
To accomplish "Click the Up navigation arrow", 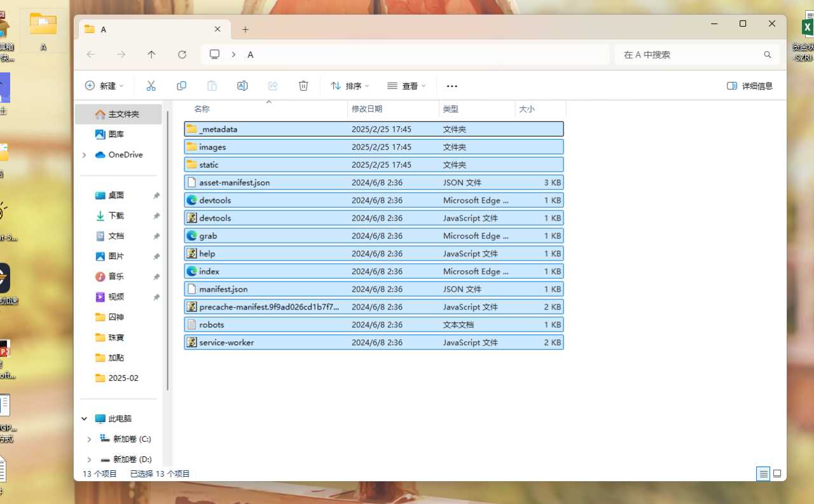I will pos(151,55).
